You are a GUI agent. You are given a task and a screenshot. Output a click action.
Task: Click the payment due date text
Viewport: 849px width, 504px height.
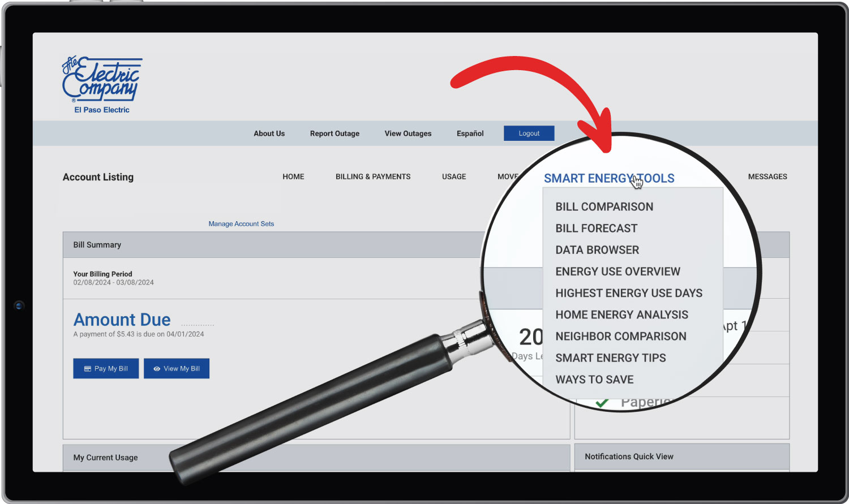click(x=139, y=334)
